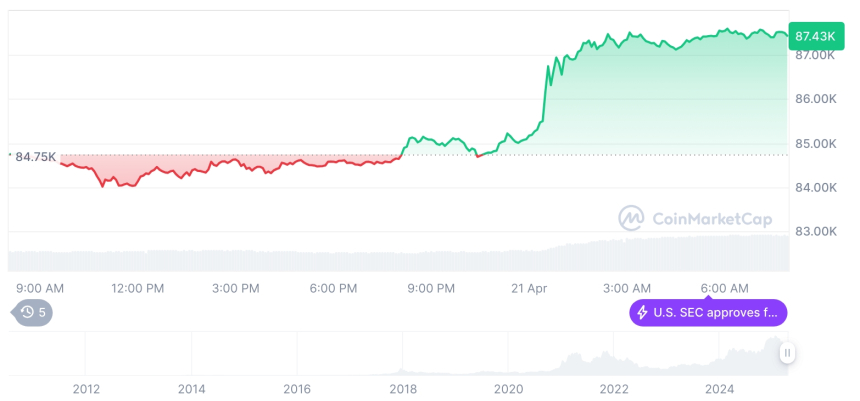Select 2012 on the overview timeline
This screenshot has width=860, height=401.
pyautogui.click(x=86, y=389)
